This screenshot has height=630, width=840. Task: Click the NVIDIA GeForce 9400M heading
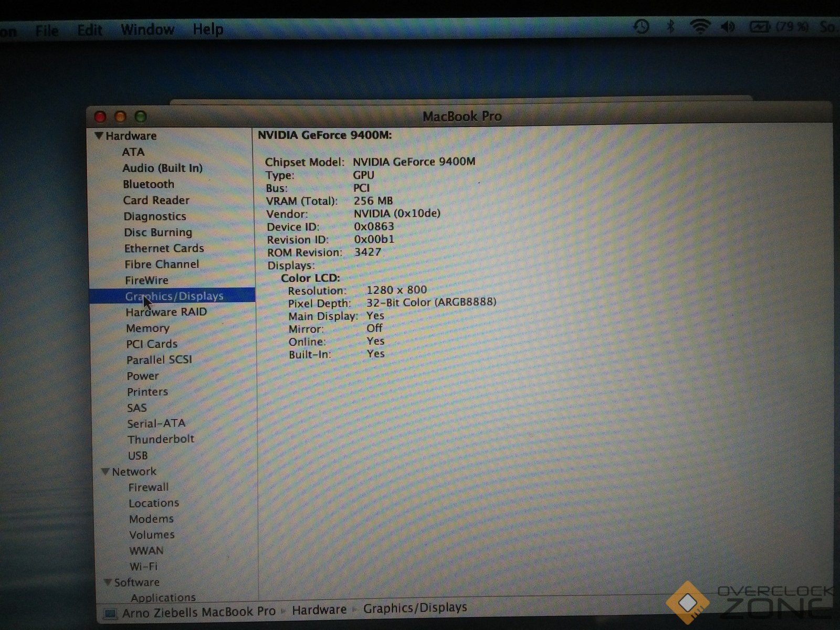pos(324,135)
